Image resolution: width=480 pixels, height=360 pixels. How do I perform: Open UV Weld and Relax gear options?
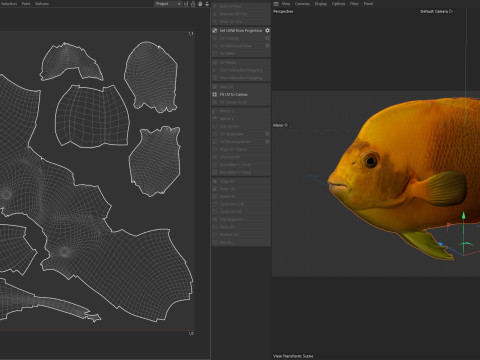click(267, 46)
